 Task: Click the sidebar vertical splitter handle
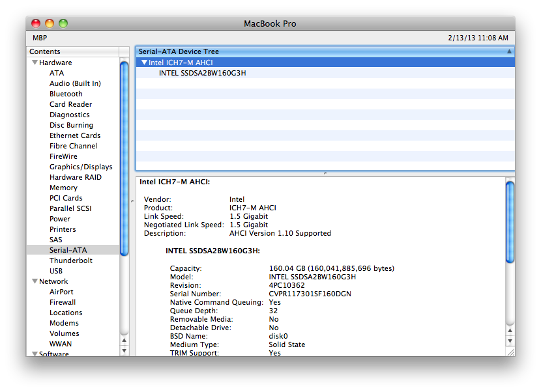132,201
